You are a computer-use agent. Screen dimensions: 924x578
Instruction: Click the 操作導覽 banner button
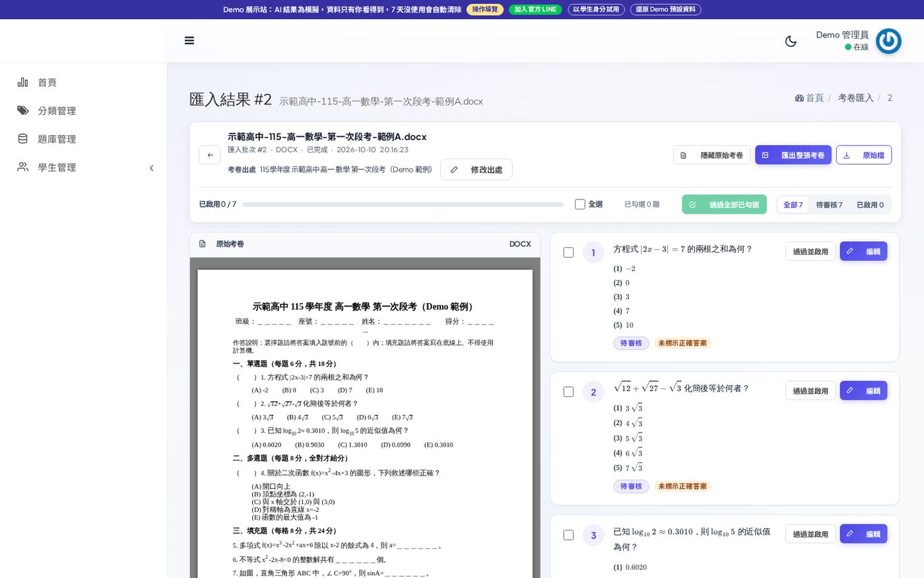(485, 9)
